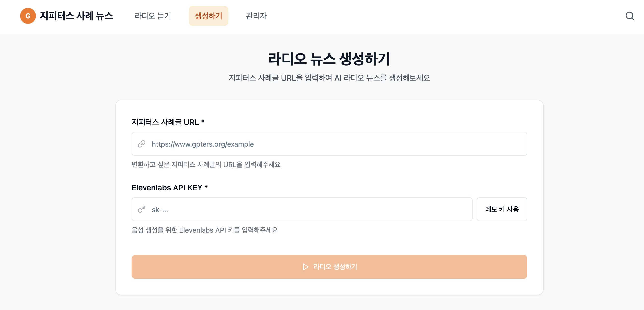Click the play triangle icon on generate button
The image size is (644, 310).
[305, 267]
